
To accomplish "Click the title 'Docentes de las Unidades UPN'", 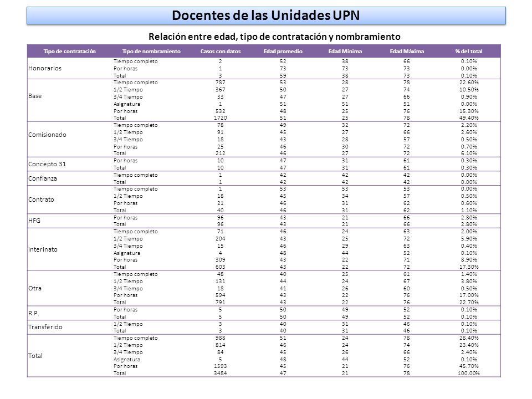I will pyautogui.click(x=265, y=16).
